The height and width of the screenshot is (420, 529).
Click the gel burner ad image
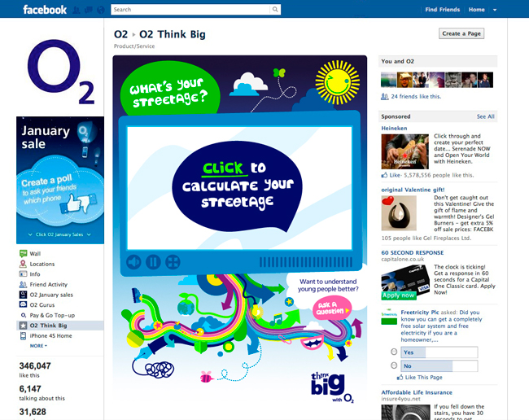click(x=399, y=213)
